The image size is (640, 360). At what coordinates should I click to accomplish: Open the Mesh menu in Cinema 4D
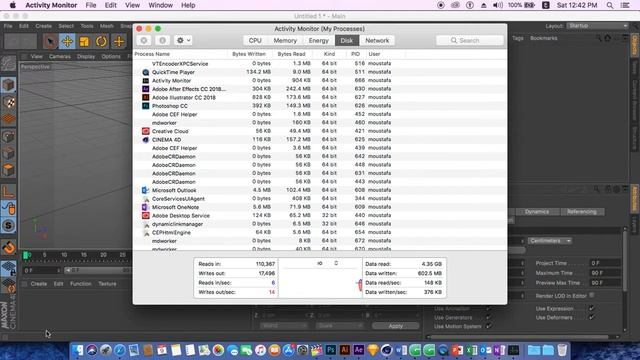pyautogui.click(x=107, y=26)
